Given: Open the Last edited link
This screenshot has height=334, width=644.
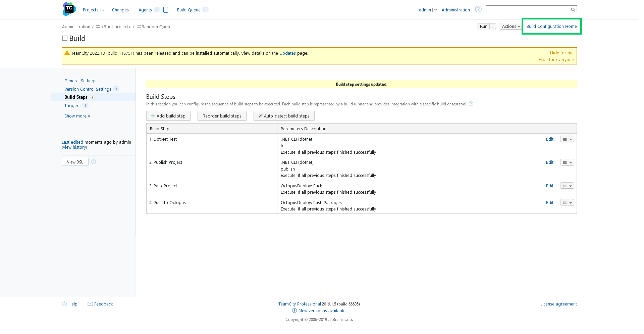Looking at the screenshot, I should [72, 142].
